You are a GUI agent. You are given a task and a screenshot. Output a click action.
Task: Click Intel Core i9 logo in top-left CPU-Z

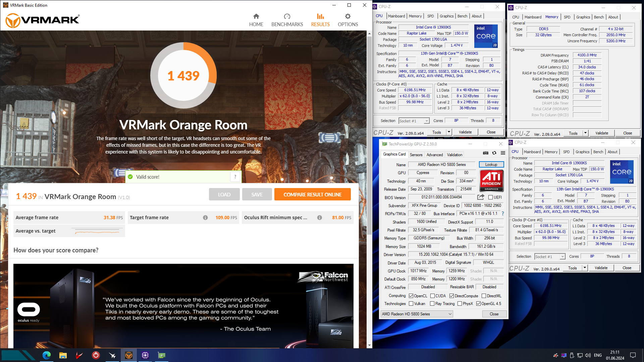[486, 36]
